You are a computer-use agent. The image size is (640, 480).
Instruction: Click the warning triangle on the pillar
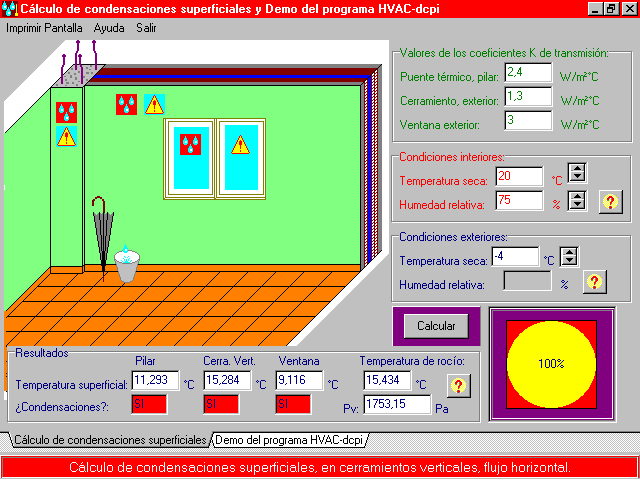(x=66, y=136)
